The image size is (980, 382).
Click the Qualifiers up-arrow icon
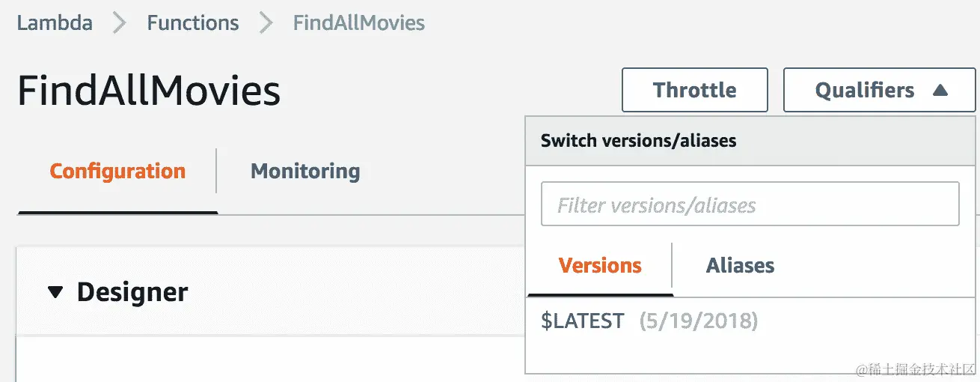940,91
